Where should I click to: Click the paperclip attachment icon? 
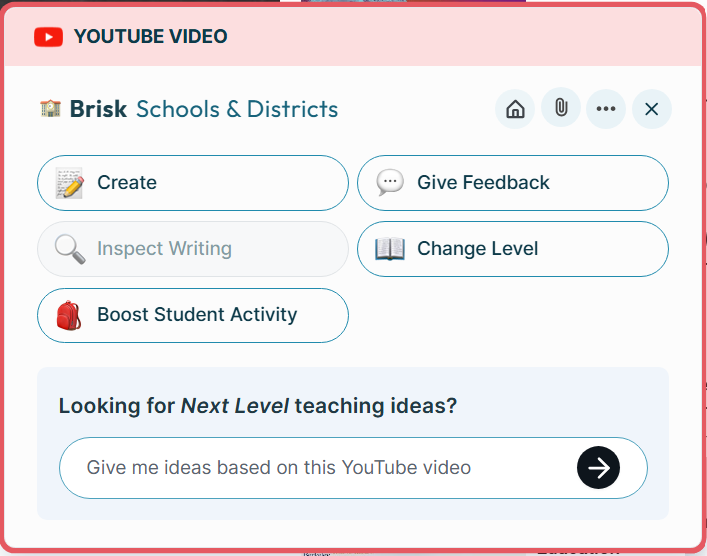[561, 108]
